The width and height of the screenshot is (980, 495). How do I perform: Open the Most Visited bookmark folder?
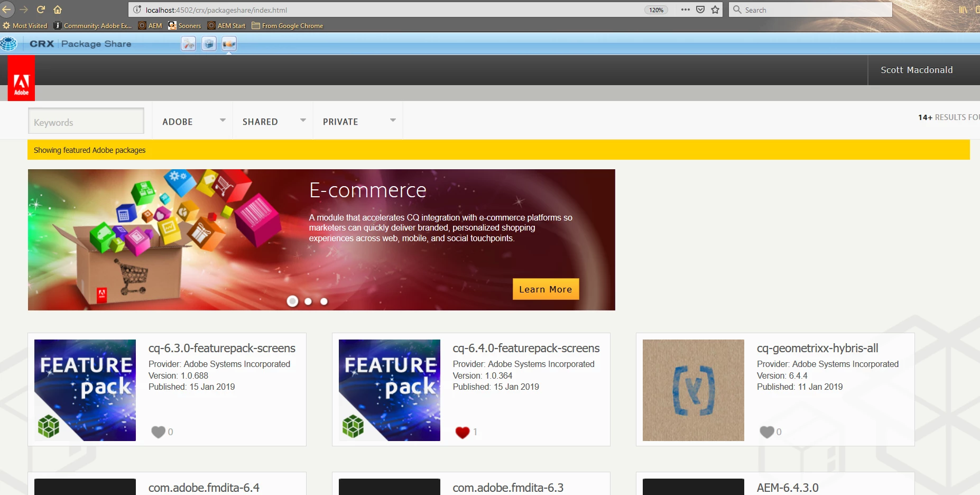tap(25, 25)
